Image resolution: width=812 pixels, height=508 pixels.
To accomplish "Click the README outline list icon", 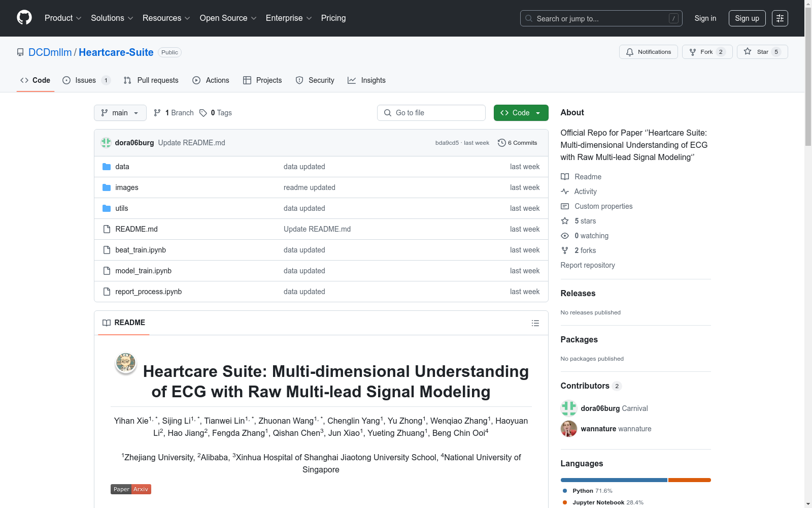I will point(535,323).
